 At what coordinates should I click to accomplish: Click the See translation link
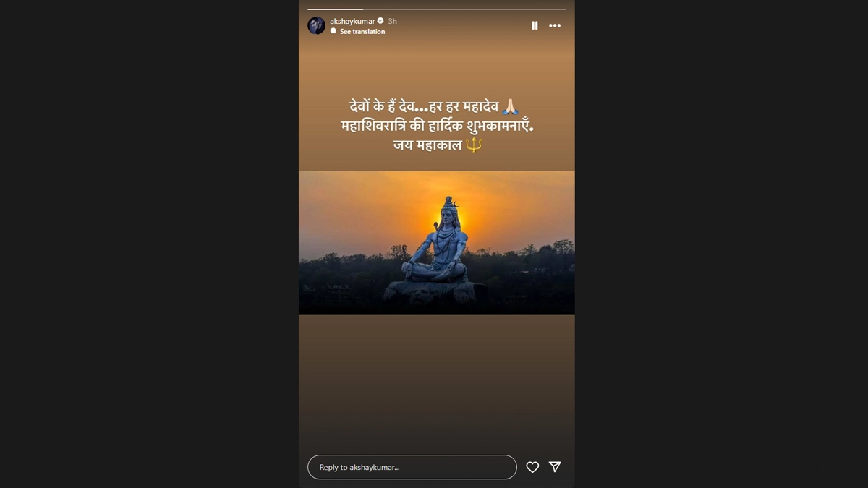[362, 32]
